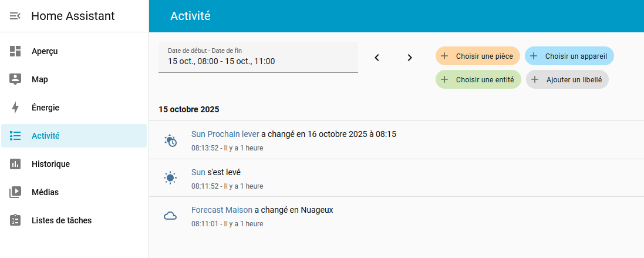Click Ajouter un libellé chip
The image size is (644, 258).
(x=567, y=79)
